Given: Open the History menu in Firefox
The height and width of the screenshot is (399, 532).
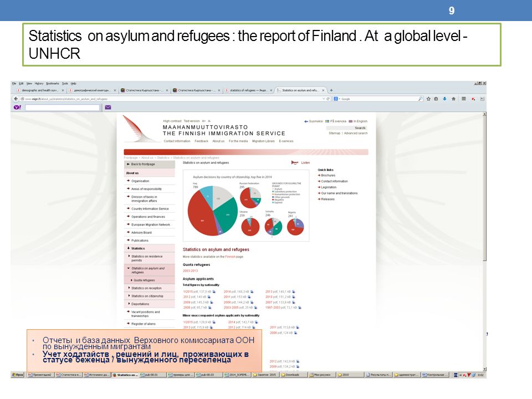Looking at the screenshot, I should (x=39, y=84).
